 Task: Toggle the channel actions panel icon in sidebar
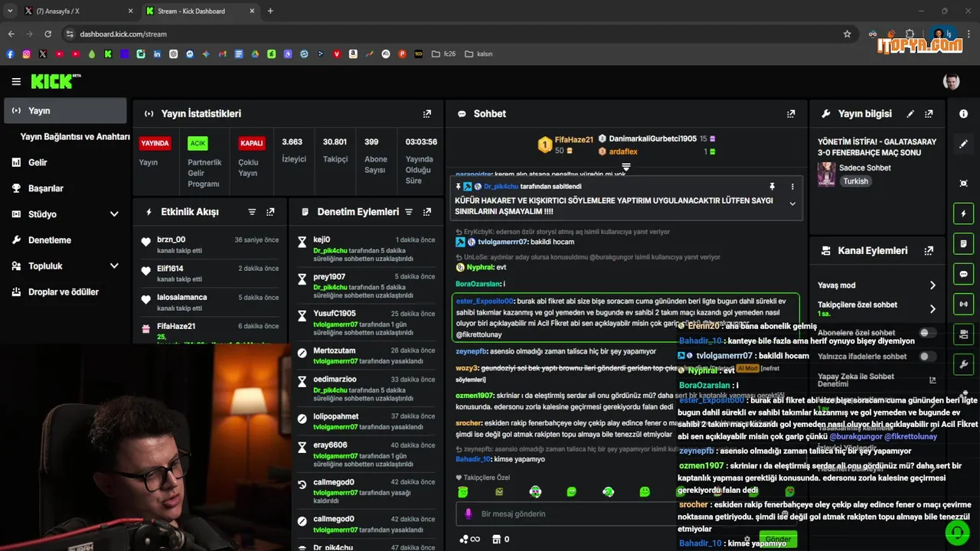(x=963, y=334)
